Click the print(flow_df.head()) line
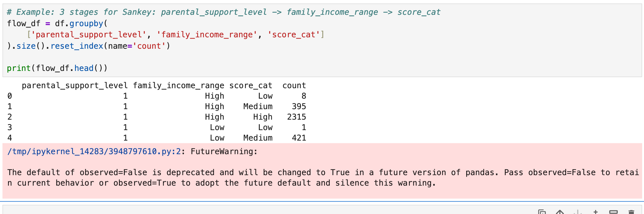The image size is (644, 214). [x=57, y=68]
